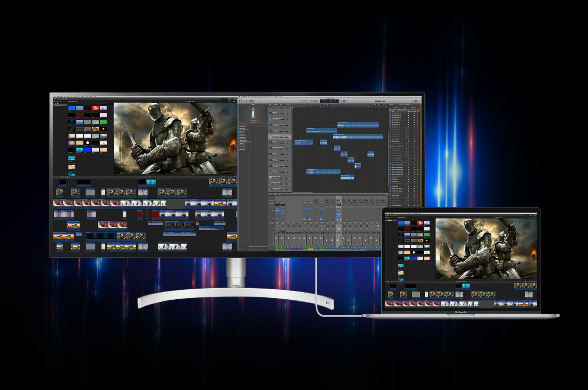The width and height of the screenshot is (588, 390).
Task: Select the cyan streaks generator on monitor
Action: point(80,149)
